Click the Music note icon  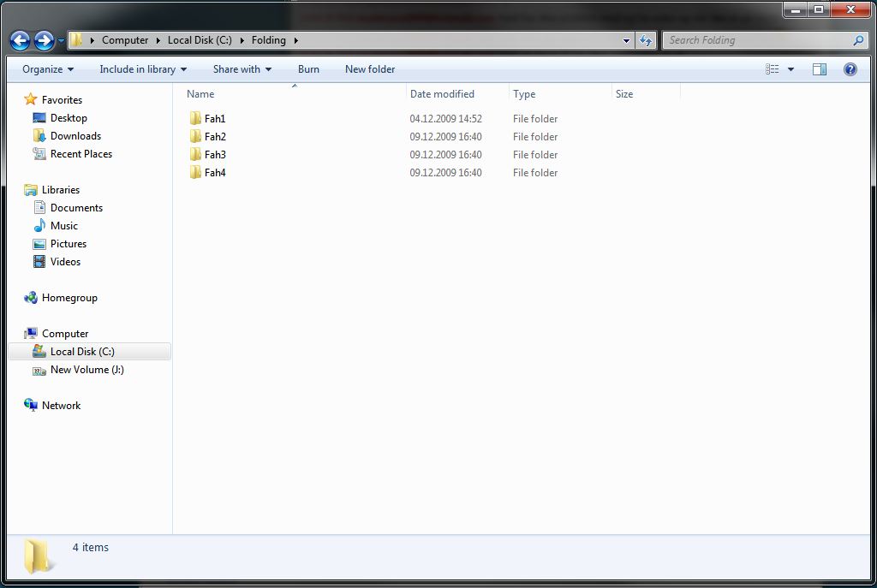point(39,225)
